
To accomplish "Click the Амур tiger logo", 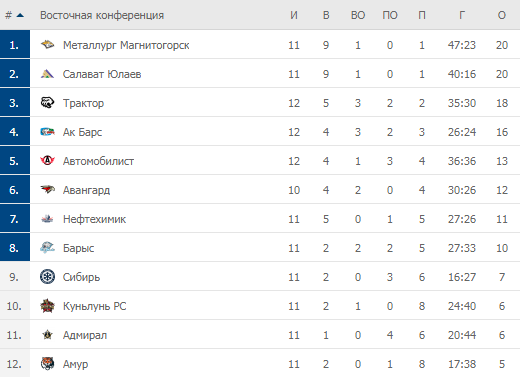I will coord(47,364).
